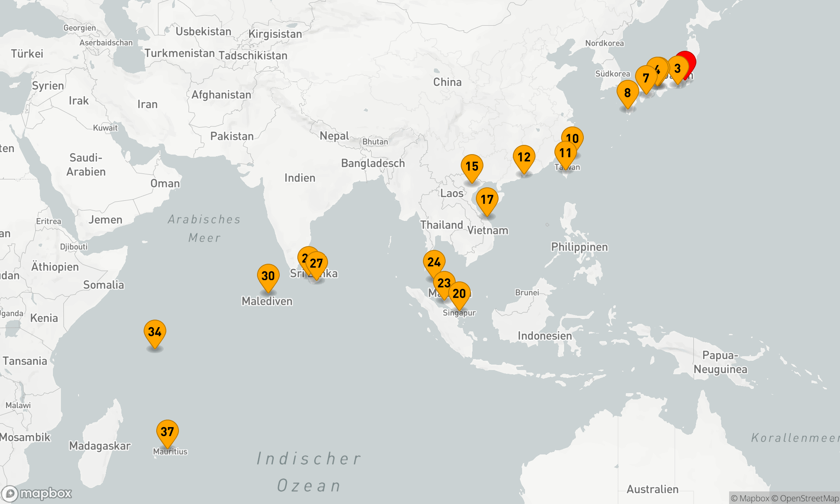Open the © OpenStreetMap attribution link
The width and height of the screenshot is (840, 504).
tap(805, 499)
